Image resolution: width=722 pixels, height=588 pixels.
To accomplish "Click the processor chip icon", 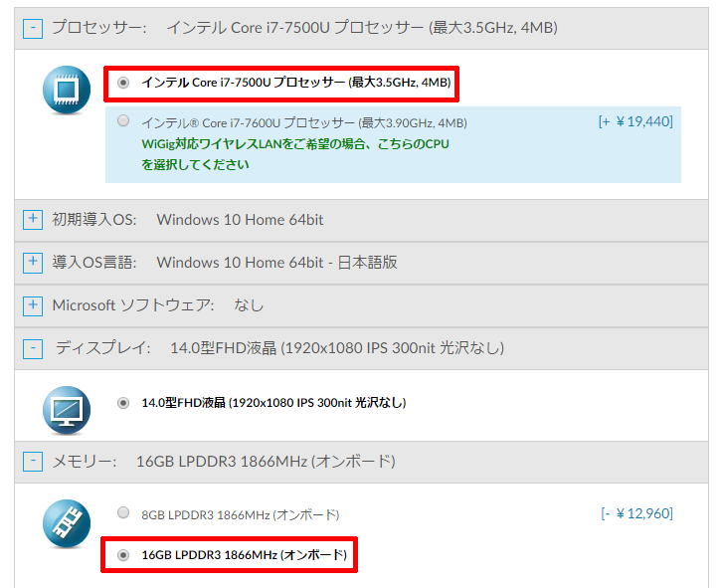I will [x=67, y=90].
